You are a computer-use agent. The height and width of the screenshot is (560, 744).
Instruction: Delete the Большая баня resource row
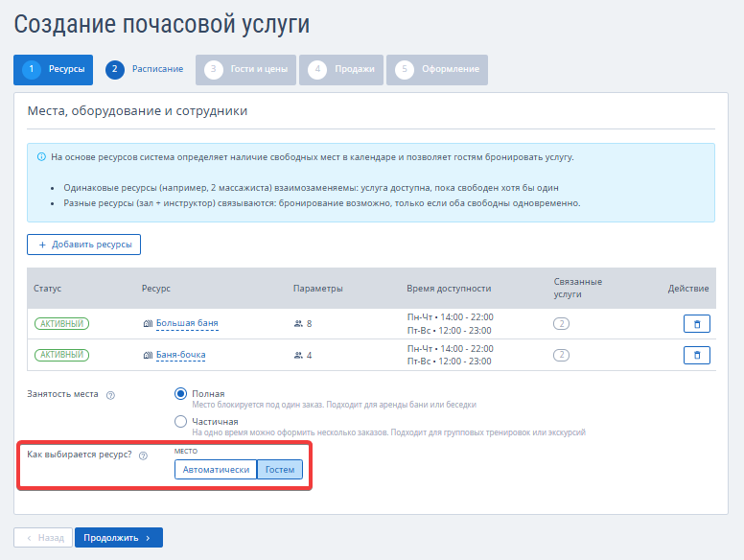click(697, 324)
